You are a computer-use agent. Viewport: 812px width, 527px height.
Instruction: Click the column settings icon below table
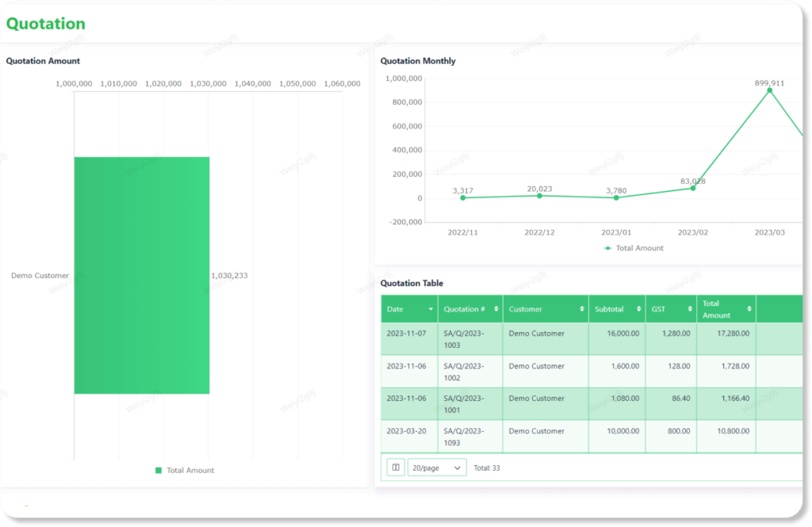click(396, 468)
